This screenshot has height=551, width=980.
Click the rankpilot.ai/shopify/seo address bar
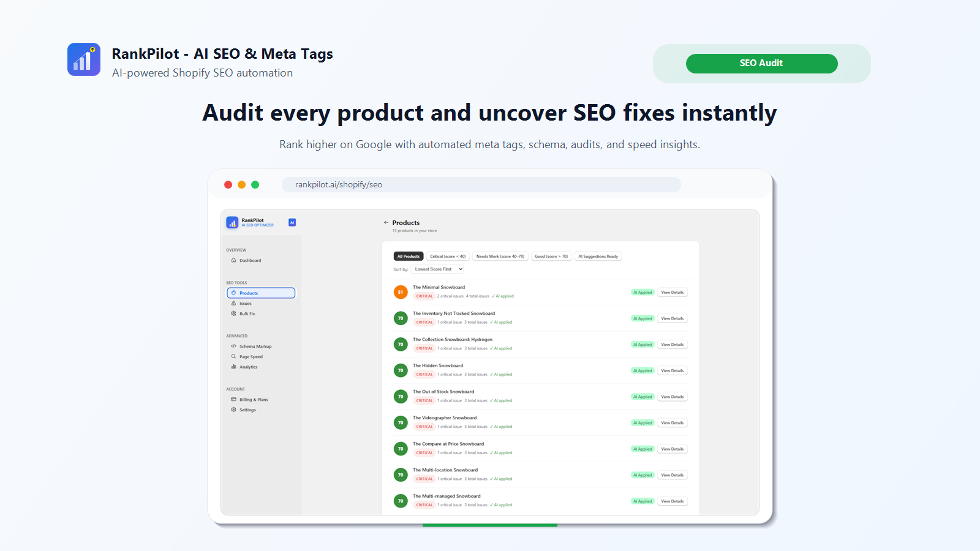pos(481,184)
